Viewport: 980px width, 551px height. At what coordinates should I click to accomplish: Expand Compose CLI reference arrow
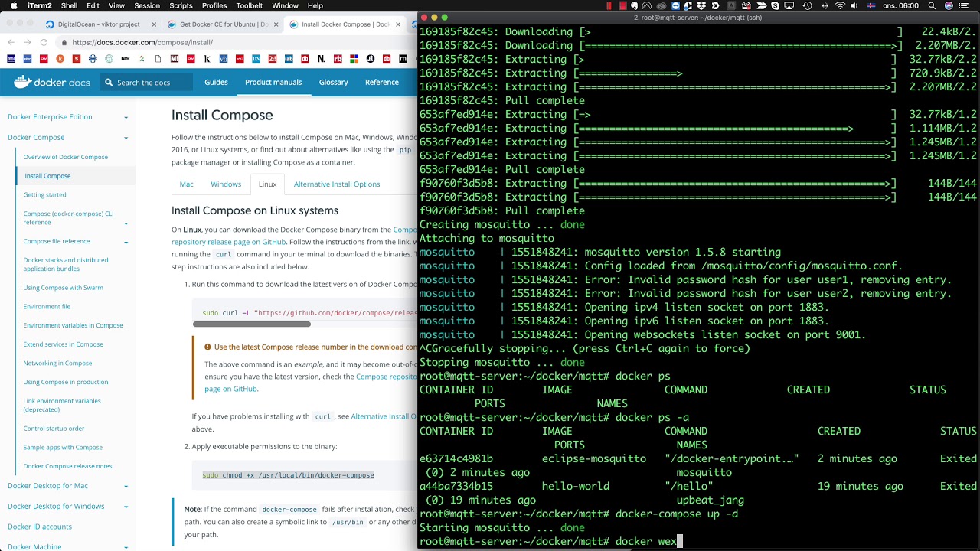126,223
